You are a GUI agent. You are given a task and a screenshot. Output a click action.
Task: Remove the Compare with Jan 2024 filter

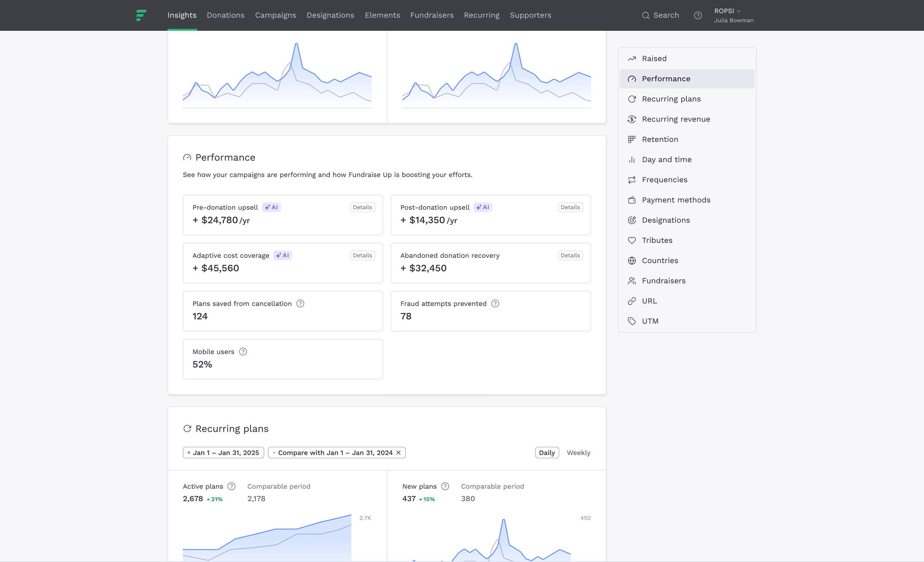point(399,453)
